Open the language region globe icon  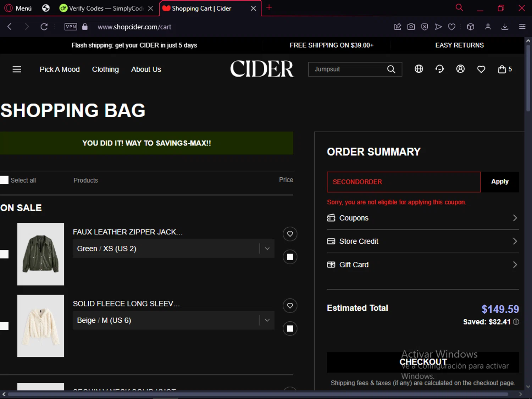click(419, 69)
